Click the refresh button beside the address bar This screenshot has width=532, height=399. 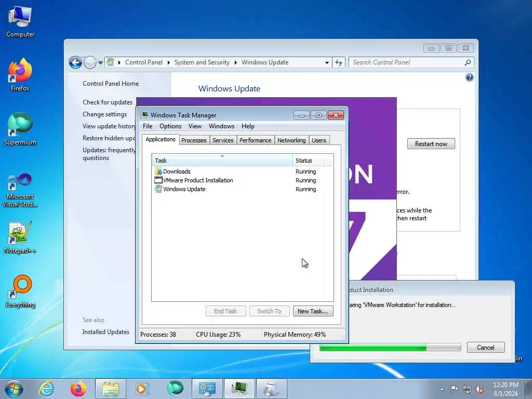pos(339,62)
